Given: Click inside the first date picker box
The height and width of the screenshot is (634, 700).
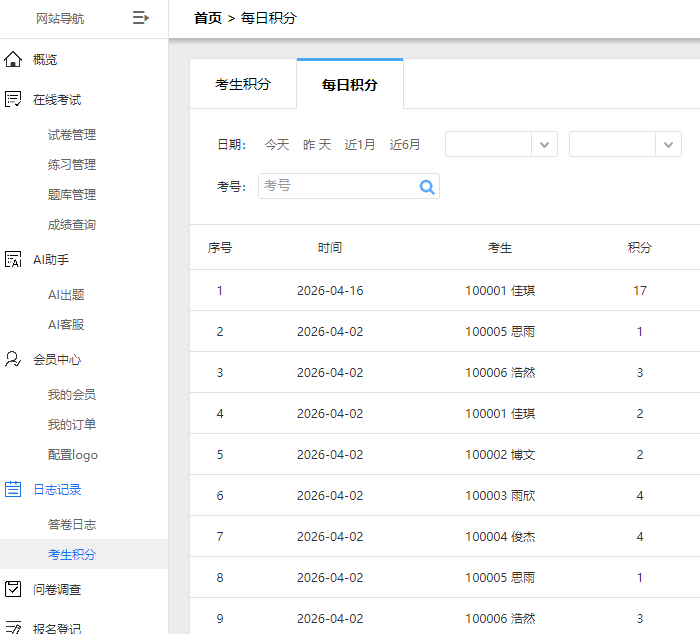Looking at the screenshot, I should [488, 144].
